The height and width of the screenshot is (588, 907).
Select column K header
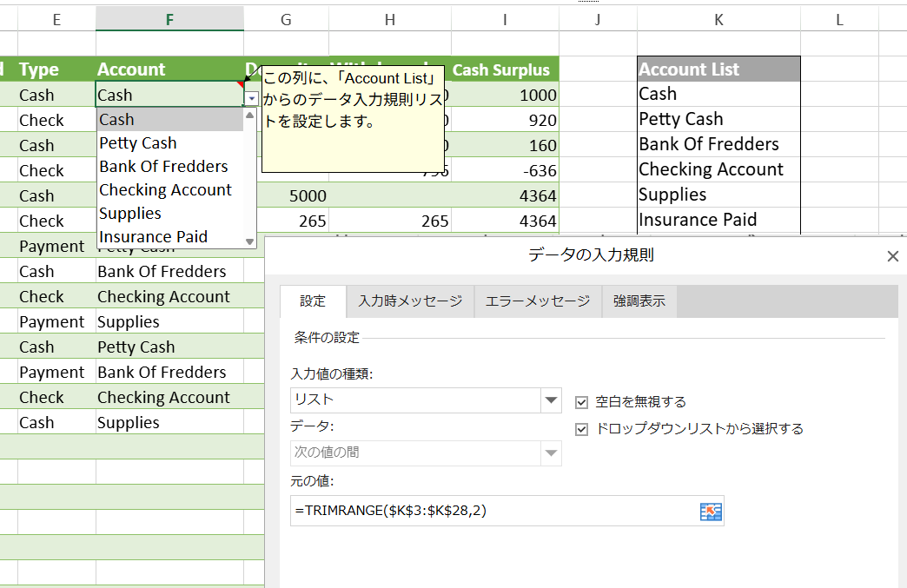click(x=718, y=19)
